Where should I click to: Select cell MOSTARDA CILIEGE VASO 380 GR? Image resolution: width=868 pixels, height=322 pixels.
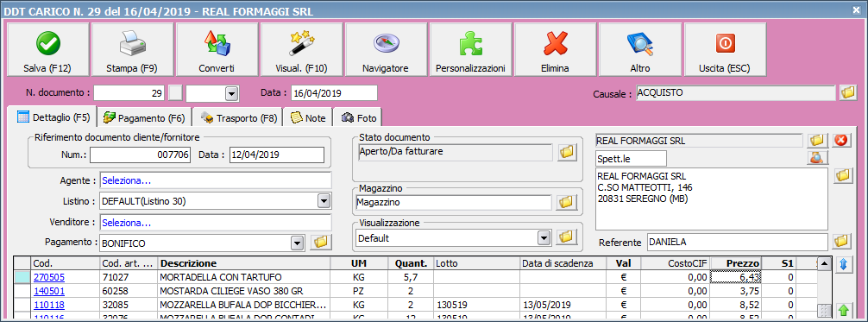244,290
